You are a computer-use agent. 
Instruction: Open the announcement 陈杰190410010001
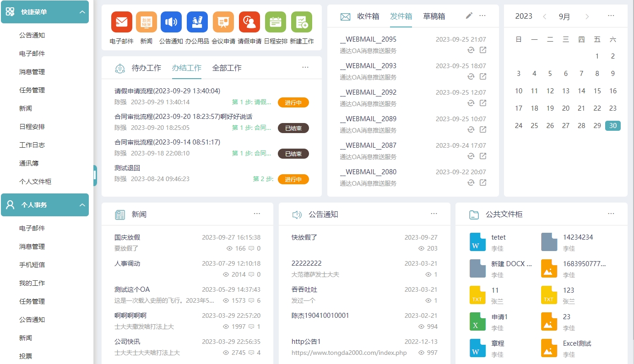coord(320,316)
